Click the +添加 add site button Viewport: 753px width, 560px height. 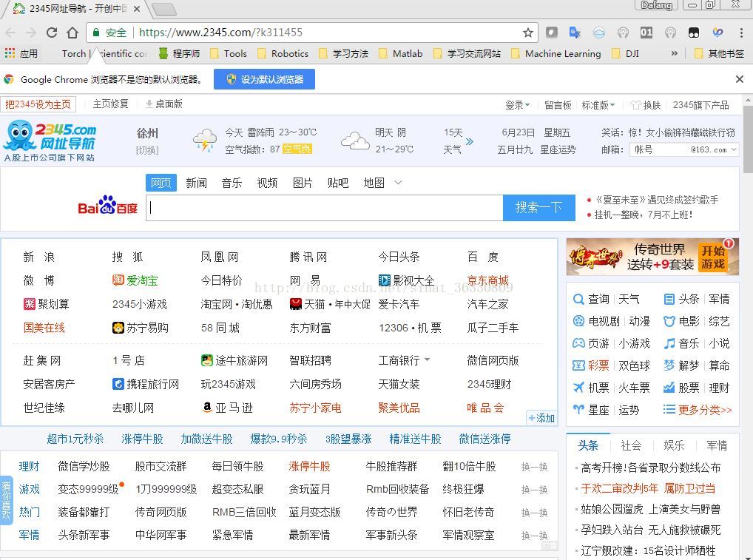tap(541, 418)
